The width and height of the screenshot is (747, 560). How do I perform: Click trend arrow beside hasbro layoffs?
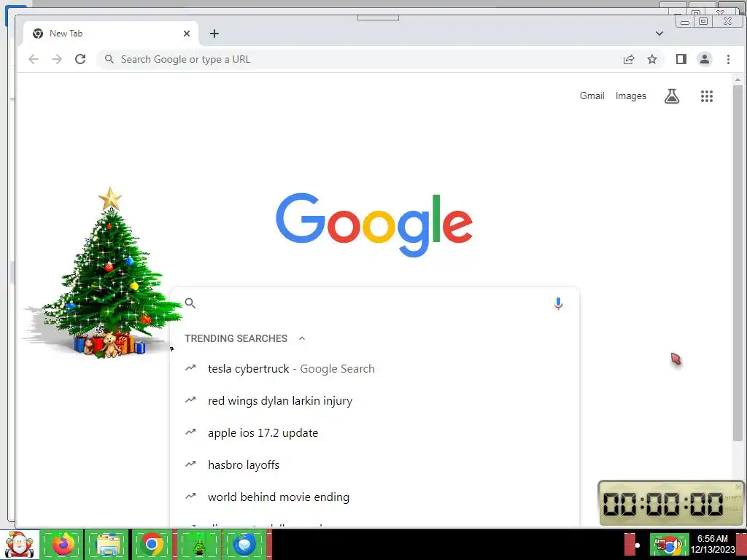pos(190,464)
